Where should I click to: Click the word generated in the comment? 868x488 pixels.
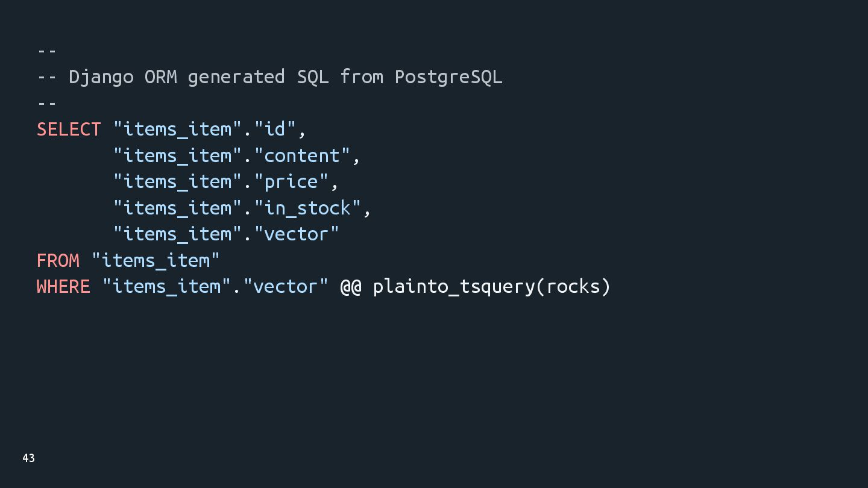236,77
